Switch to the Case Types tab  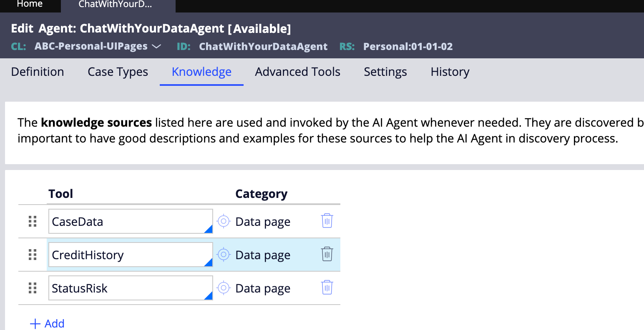point(118,72)
